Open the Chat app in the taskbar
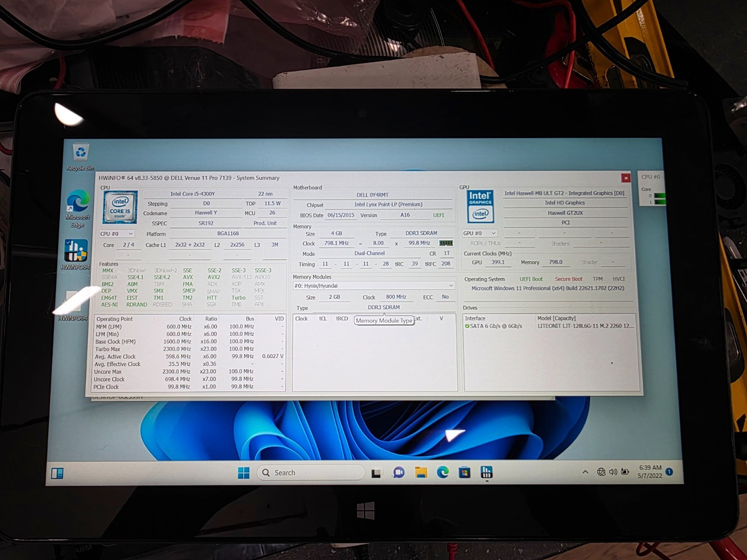747x560 pixels. 399,472
